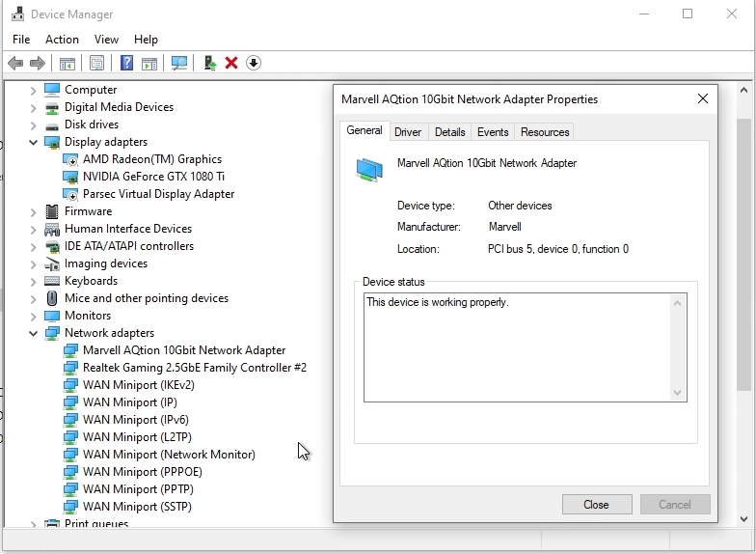Expand the Keyboards node
This screenshot has width=756, height=554.
click(33, 282)
